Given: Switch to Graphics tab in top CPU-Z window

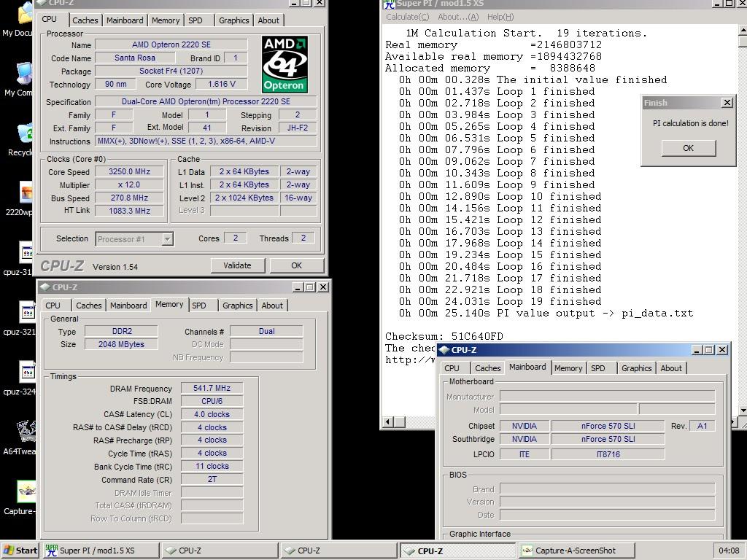Looking at the screenshot, I should pos(234,20).
